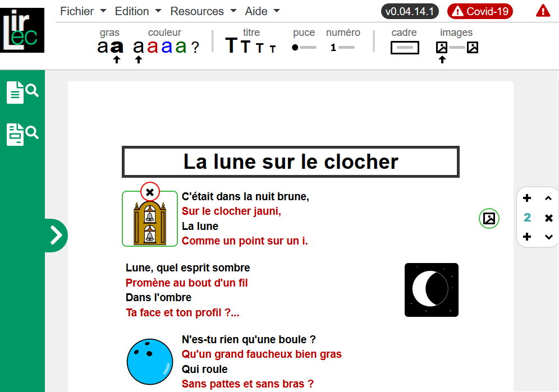Click the line La lune
Image resolution: width=559 pixels, height=392 pixels.
click(x=200, y=226)
